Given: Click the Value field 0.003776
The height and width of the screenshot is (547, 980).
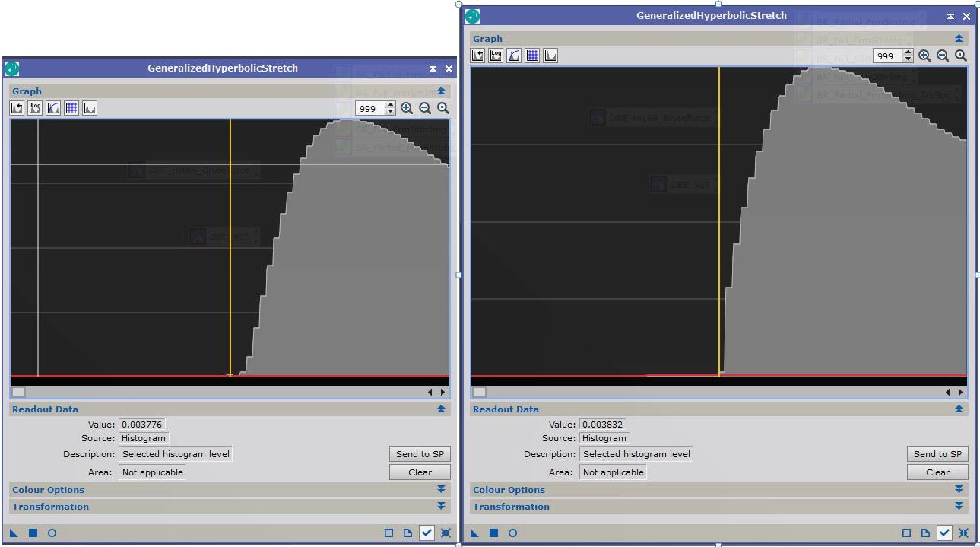Looking at the screenshot, I should coord(141,425).
